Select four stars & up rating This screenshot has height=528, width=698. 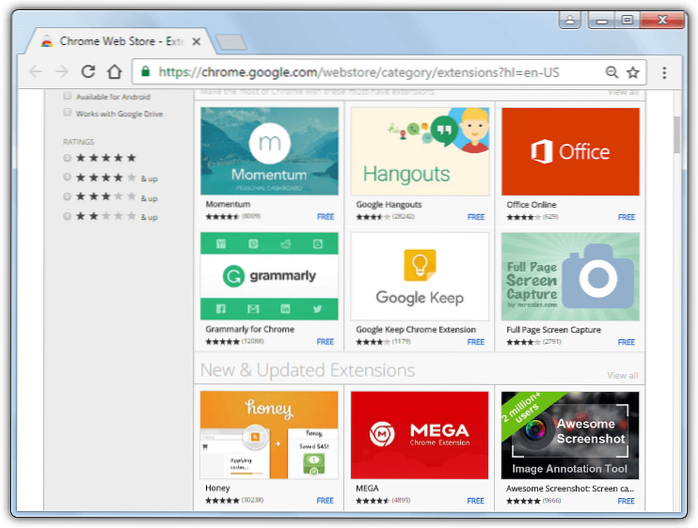coord(67,177)
